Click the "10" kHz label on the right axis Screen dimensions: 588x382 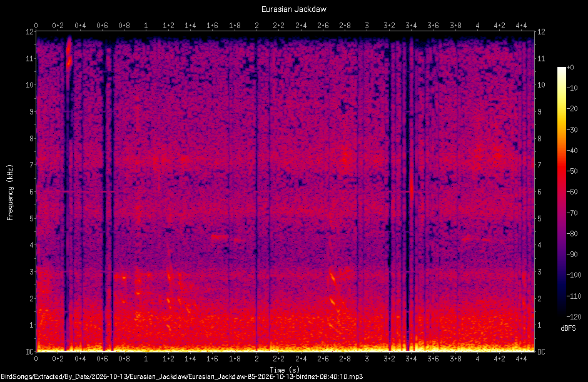[541, 85]
